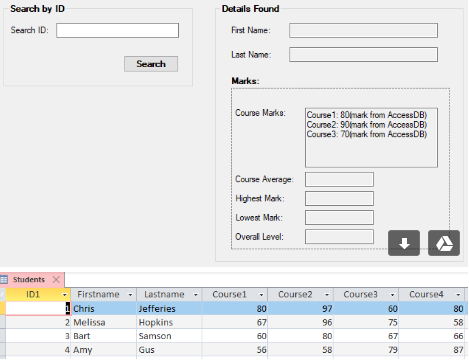
Task: Click the Melissa first name cell
Action: [104, 322]
